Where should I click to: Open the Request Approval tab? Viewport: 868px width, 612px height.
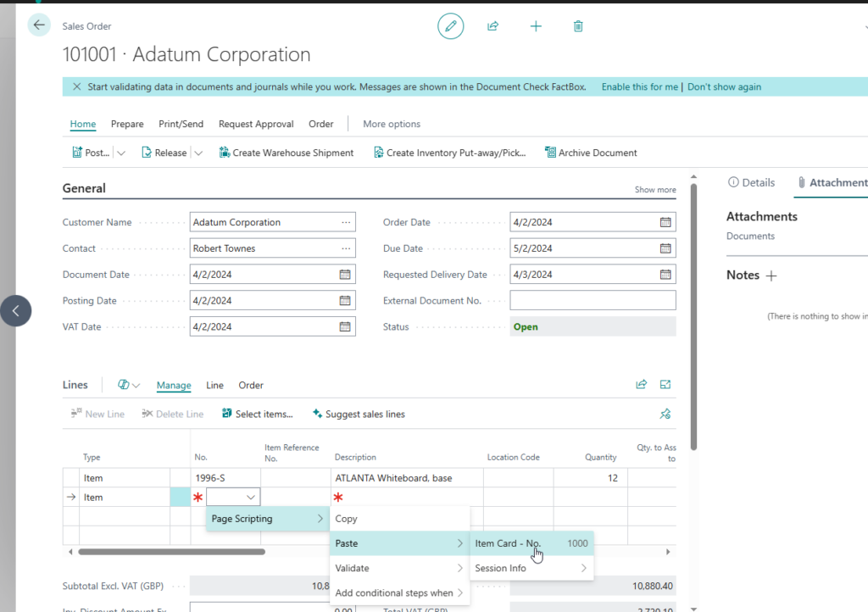pyautogui.click(x=256, y=124)
